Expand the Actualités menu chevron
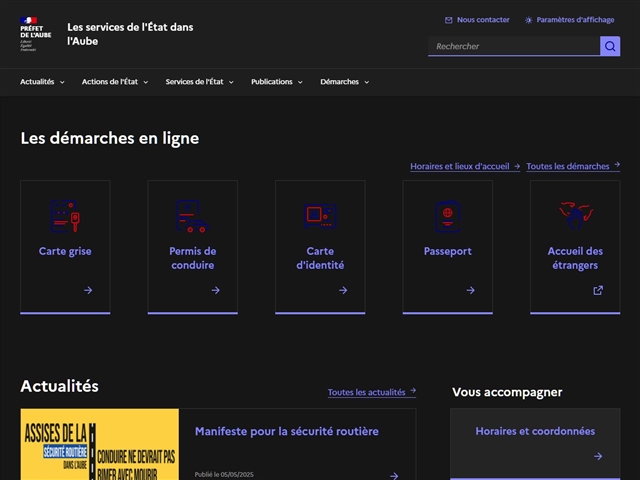The image size is (640, 480). tap(62, 82)
